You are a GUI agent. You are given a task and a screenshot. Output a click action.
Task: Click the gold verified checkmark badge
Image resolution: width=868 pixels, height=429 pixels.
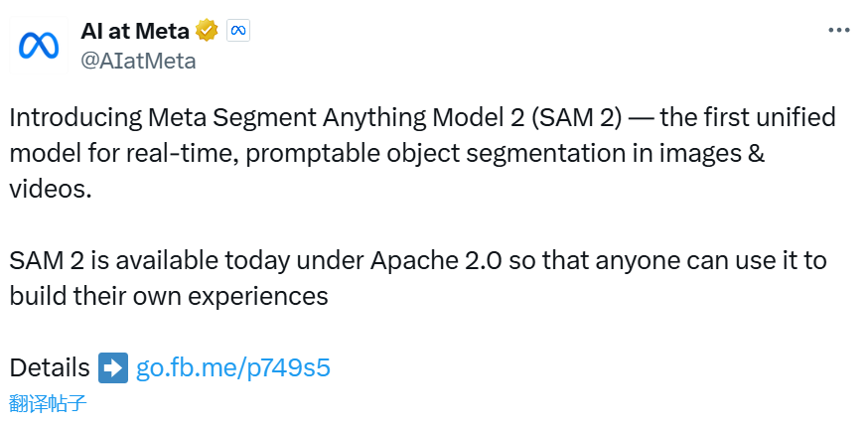point(207,30)
